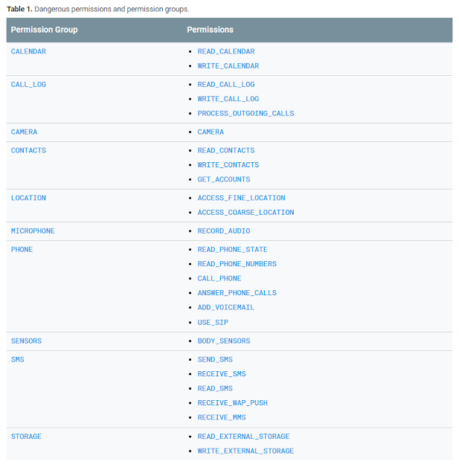Image resolution: width=459 pixels, height=476 pixels.
Task: Open the WRITE_CALL_LOG permission link
Action: tap(228, 99)
